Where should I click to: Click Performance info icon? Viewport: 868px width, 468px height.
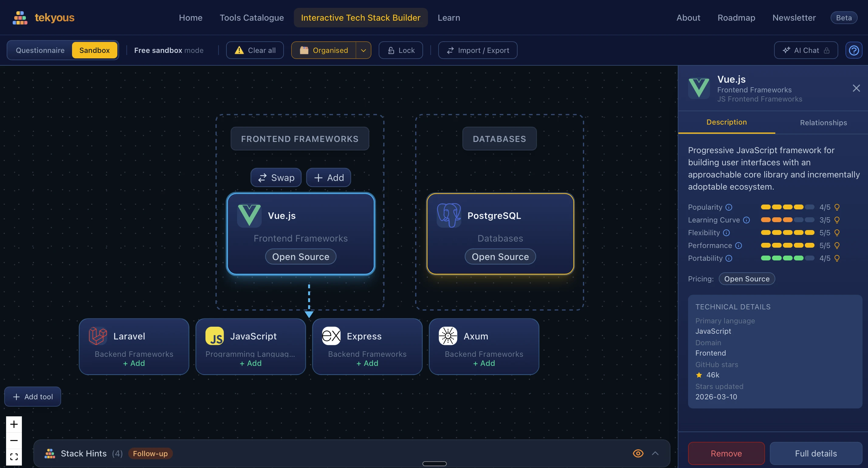(x=738, y=246)
